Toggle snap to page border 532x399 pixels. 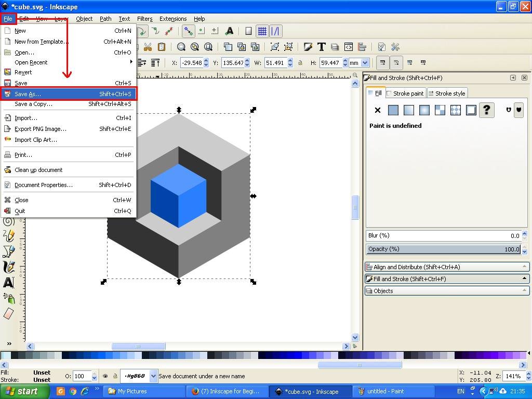(x=248, y=31)
